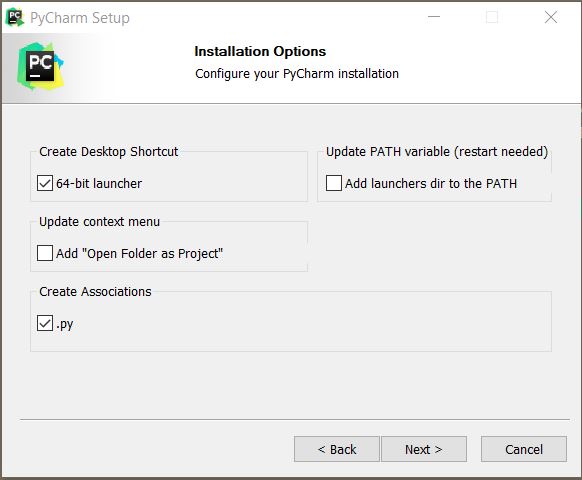
Task: Go back with the < Back button
Action: pos(337,449)
